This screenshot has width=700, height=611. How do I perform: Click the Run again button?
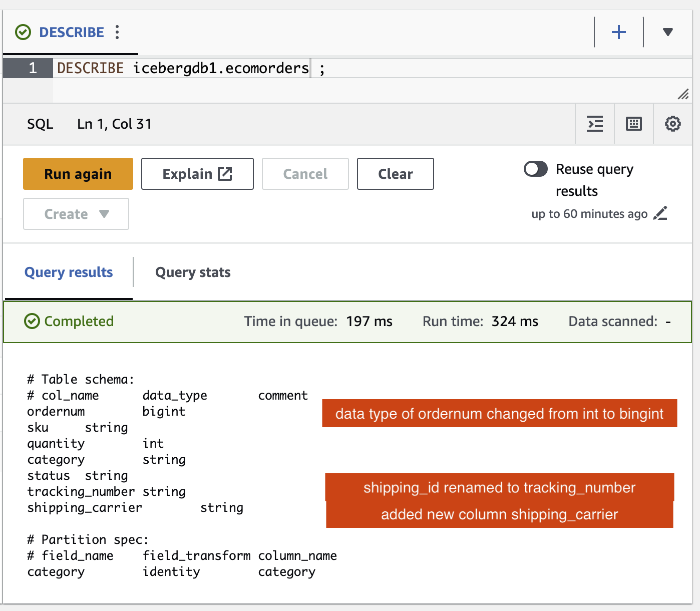coord(78,174)
